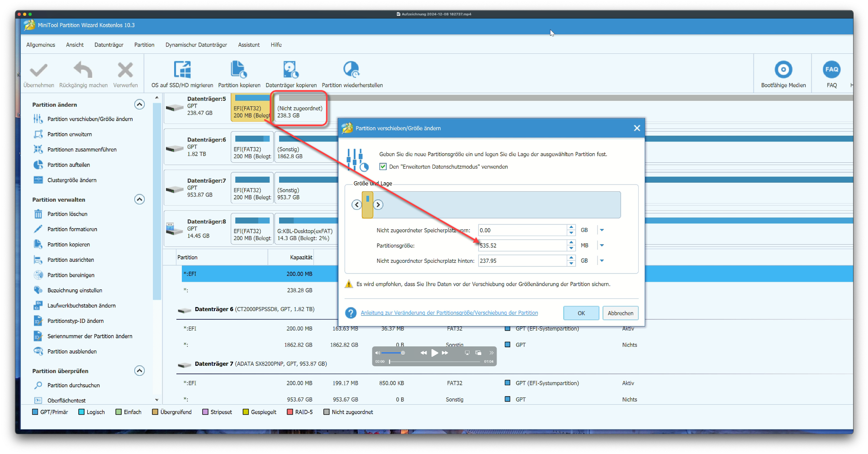This screenshot has height=454, width=868.
Task: Collapse the Partition überprüfen section
Action: [140, 371]
